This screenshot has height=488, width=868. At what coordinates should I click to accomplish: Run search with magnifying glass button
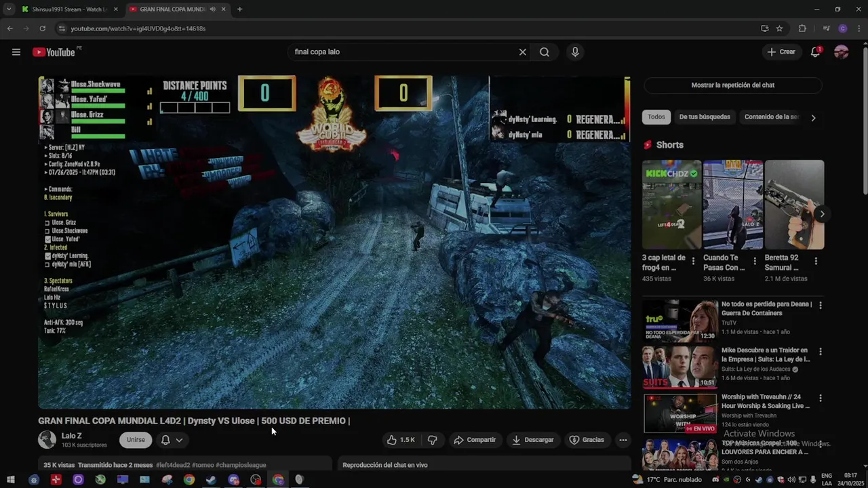545,52
